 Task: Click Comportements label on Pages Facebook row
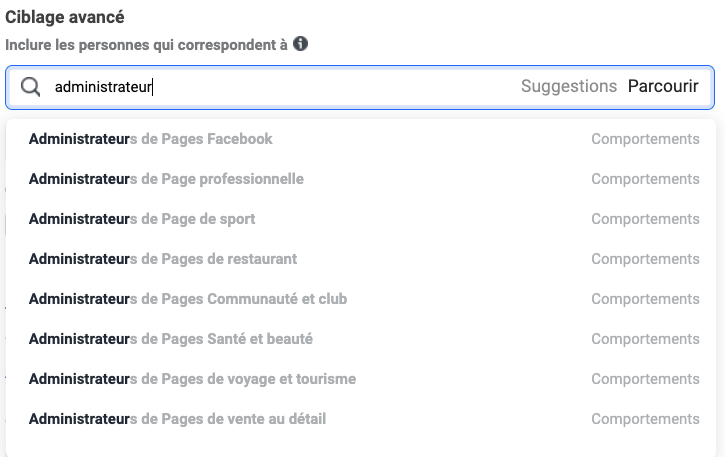(x=645, y=139)
